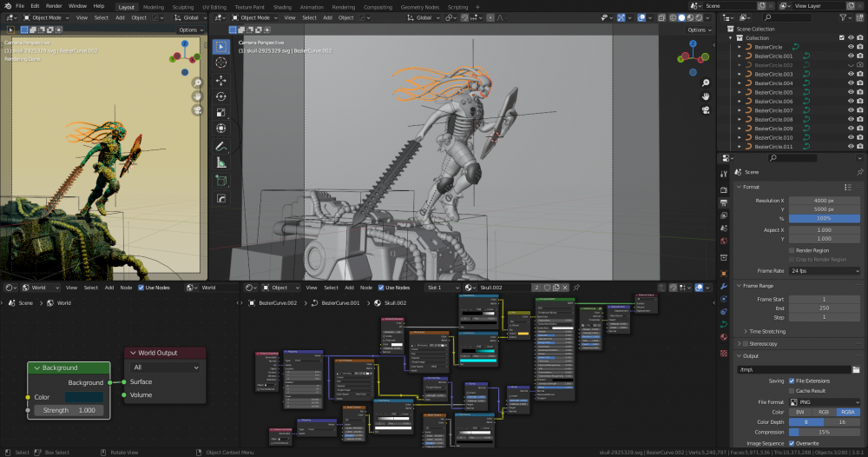This screenshot has height=457, width=868.
Task: Open the Slot 1 material slot dropdown
Action: 443,288
